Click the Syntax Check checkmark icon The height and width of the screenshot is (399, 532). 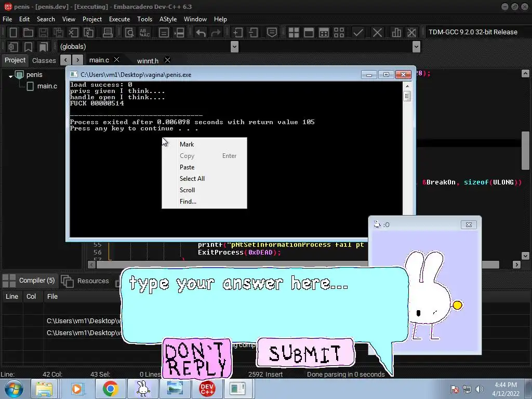click(x=358, y=33)
